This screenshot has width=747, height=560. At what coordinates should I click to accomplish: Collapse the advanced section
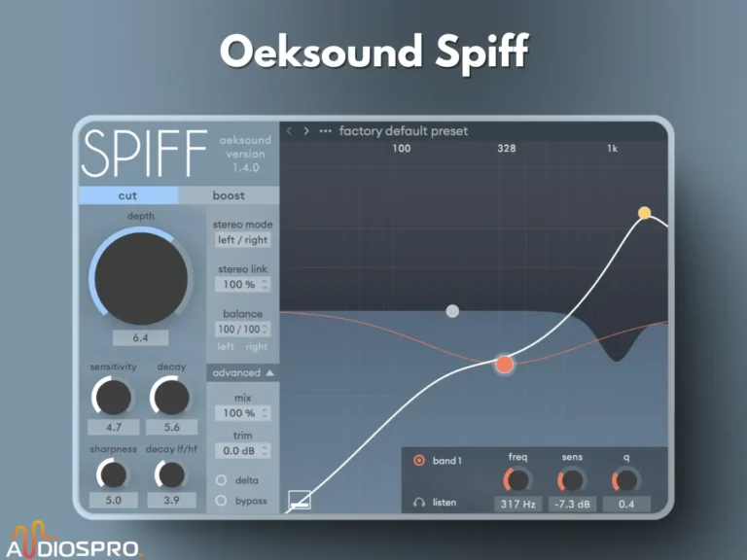click(x=242, y=372)
